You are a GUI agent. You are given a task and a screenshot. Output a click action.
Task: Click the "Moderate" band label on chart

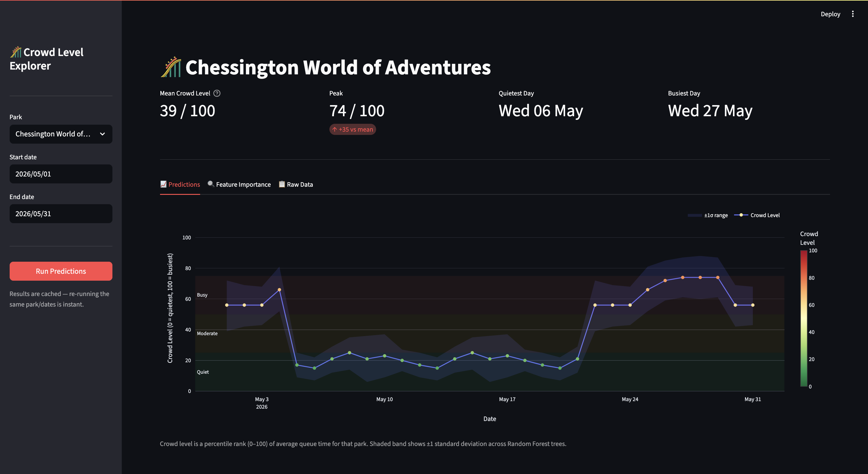pos(207,333)
